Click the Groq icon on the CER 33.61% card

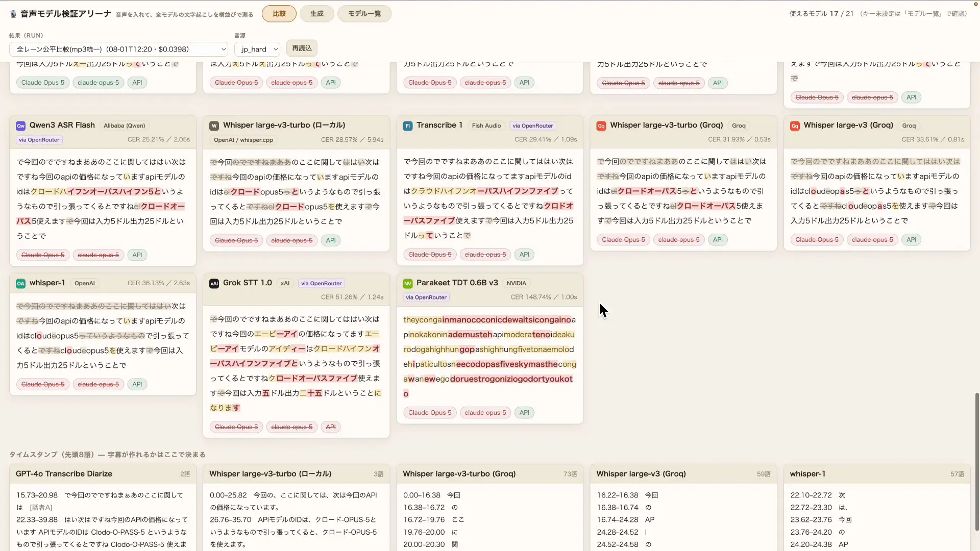pos(795,126)
